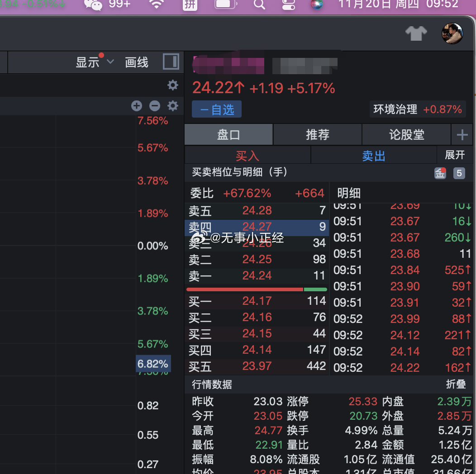
Task: Switch to the 论股堂 tab
Action: 406,134
